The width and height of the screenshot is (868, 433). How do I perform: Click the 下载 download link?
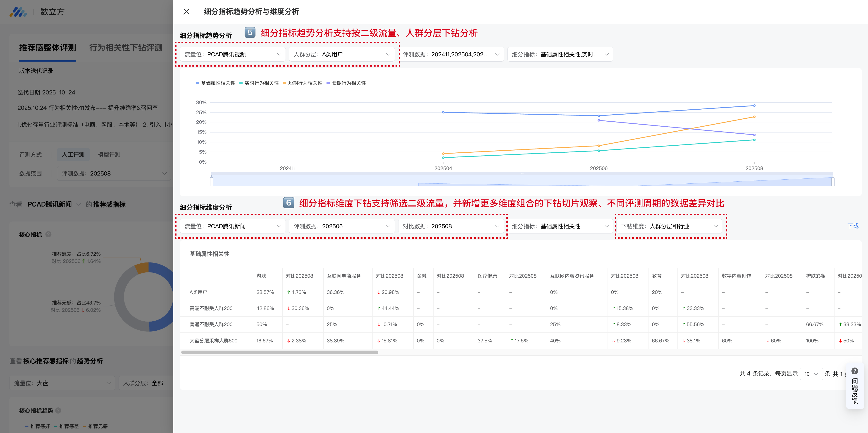(853, 226)
